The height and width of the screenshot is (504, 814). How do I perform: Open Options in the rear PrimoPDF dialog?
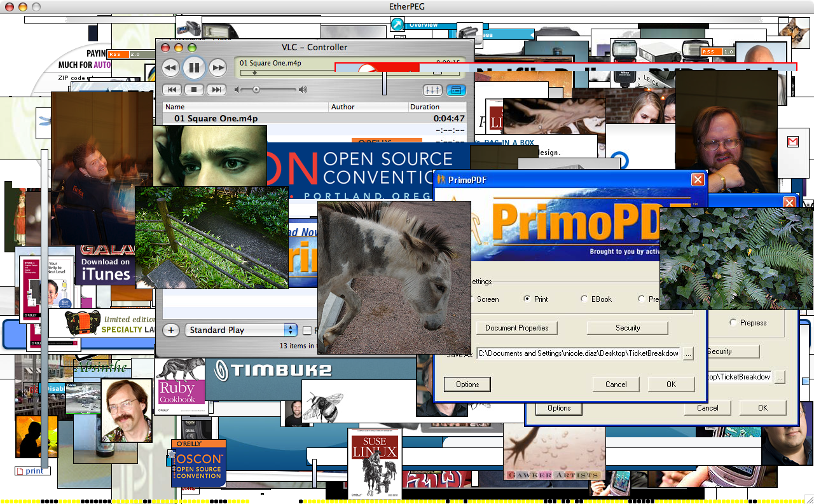pos(559,408)
